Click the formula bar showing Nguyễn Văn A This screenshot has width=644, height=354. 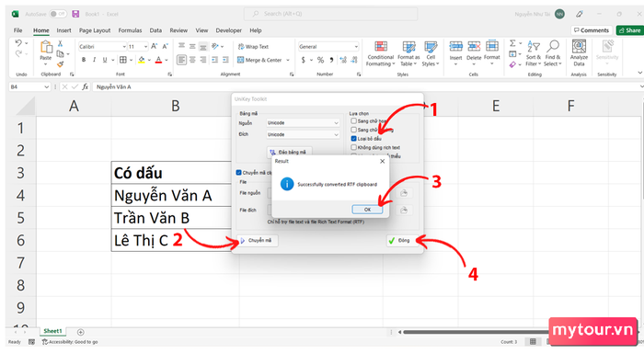pos(365,87)
